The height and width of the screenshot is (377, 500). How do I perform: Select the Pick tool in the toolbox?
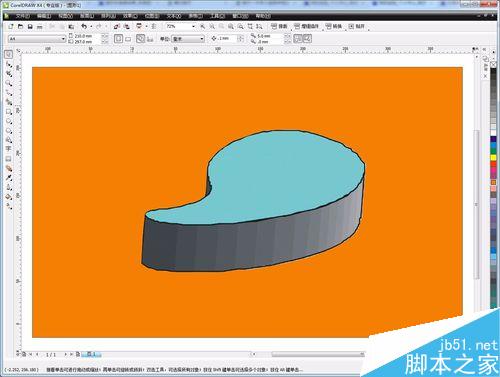9,54
